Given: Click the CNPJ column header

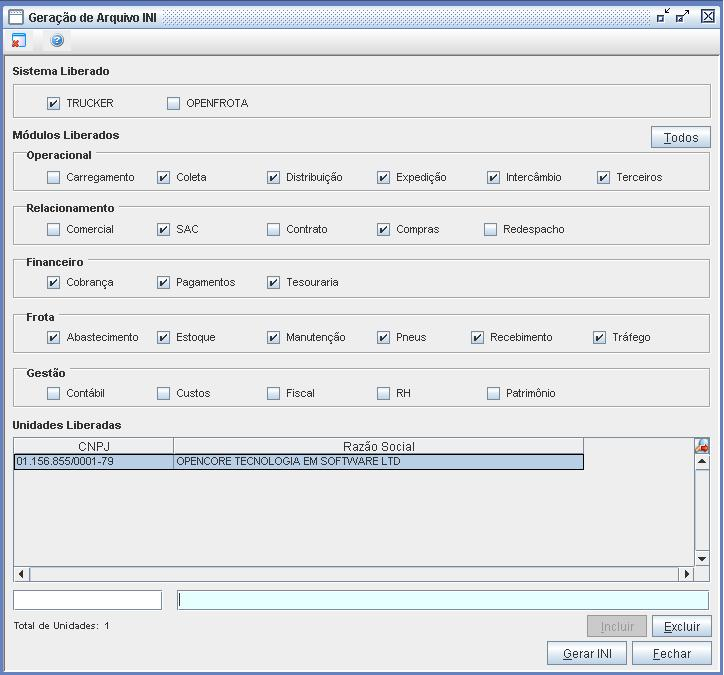Looking at the screenshot, I should [x=93, y=446].
